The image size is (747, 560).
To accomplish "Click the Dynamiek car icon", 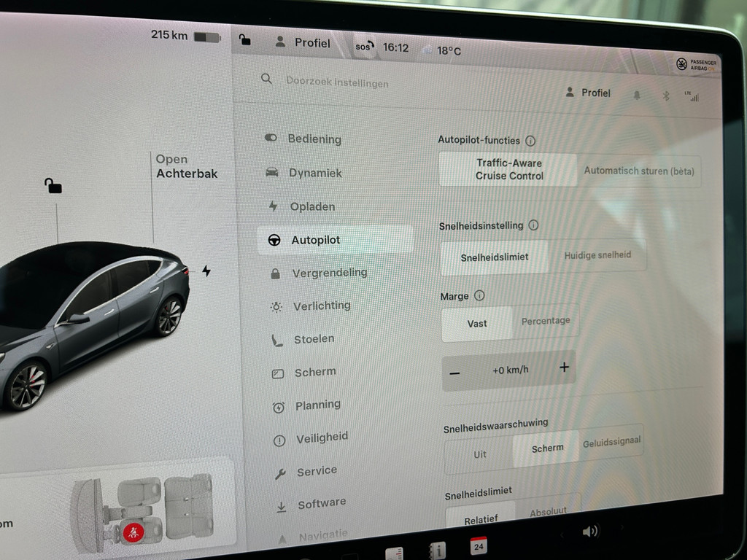I will (x=272, y=172).
